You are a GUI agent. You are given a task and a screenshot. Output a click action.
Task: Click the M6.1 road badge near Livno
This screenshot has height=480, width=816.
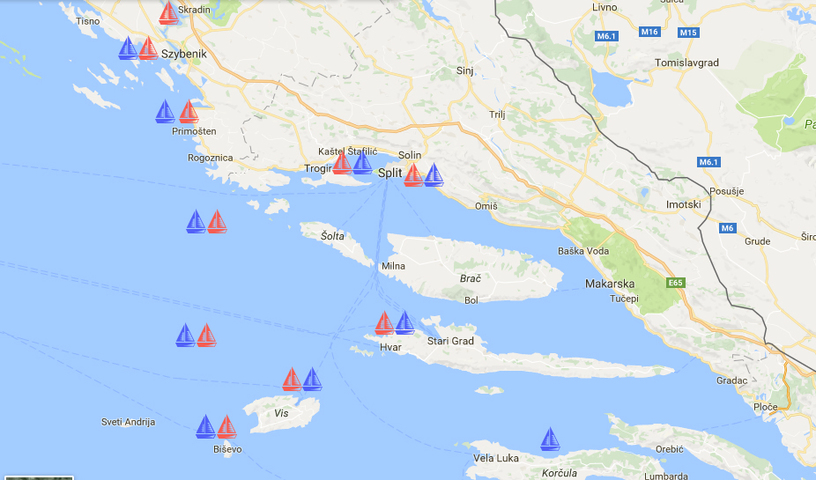606,36
